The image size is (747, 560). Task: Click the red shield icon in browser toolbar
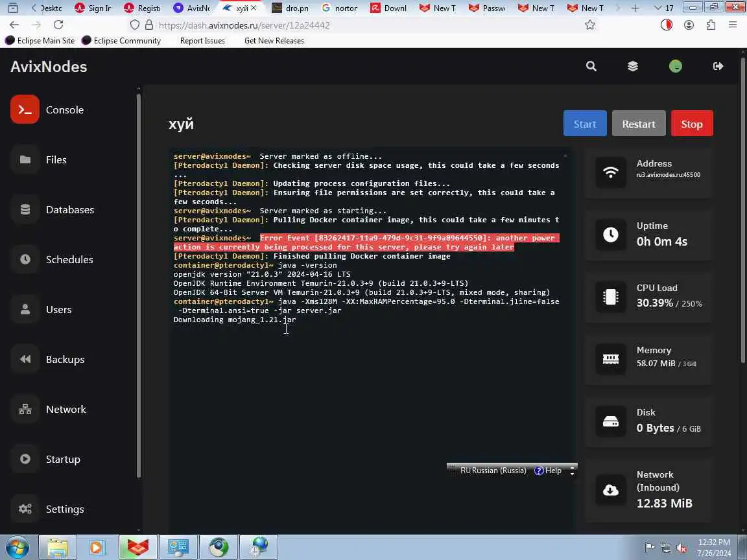pos(667,25)
